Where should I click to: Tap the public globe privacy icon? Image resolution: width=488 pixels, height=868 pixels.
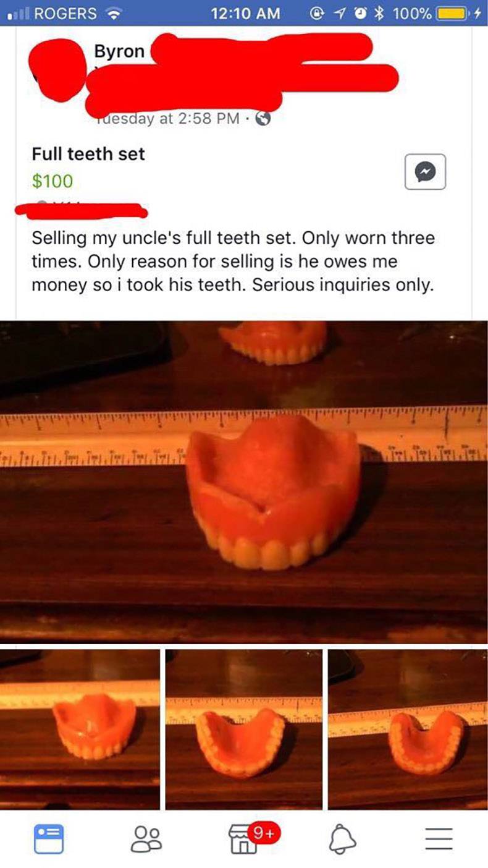(262, 119)
